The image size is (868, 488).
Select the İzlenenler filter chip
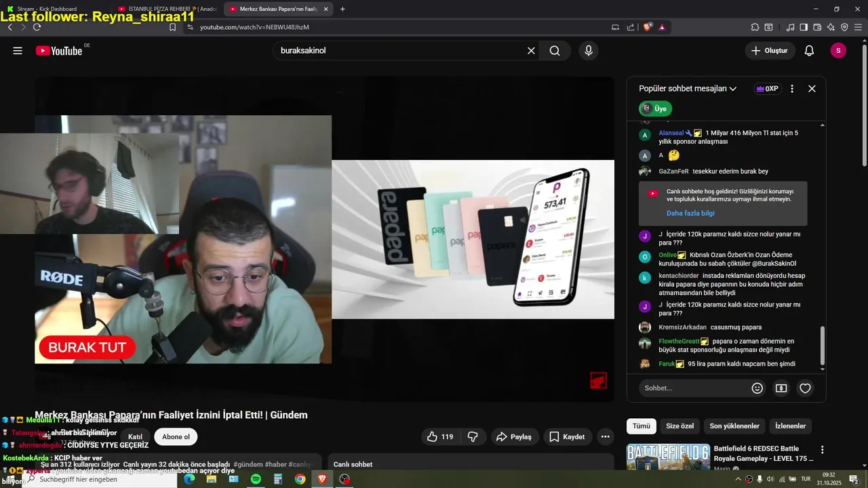(x=791, y=426)
